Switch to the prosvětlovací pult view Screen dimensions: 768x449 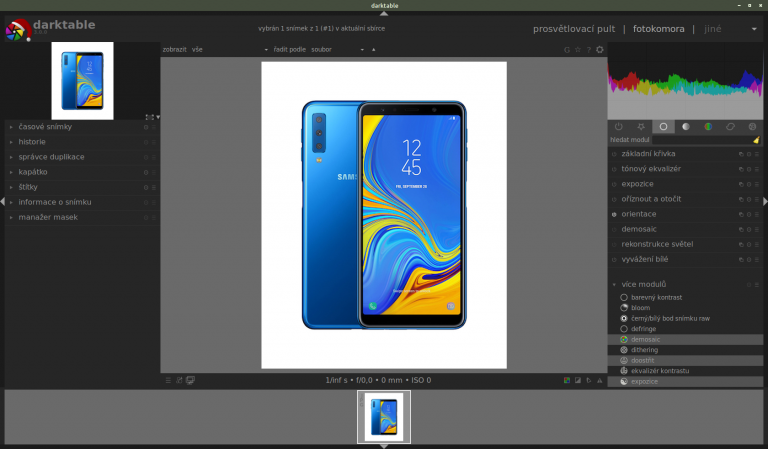tap(573, 29)
